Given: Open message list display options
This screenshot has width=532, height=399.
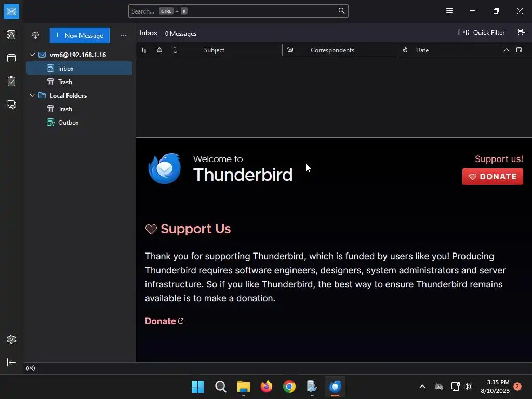Looking at the screenshot, I should [x=522, y=33].
